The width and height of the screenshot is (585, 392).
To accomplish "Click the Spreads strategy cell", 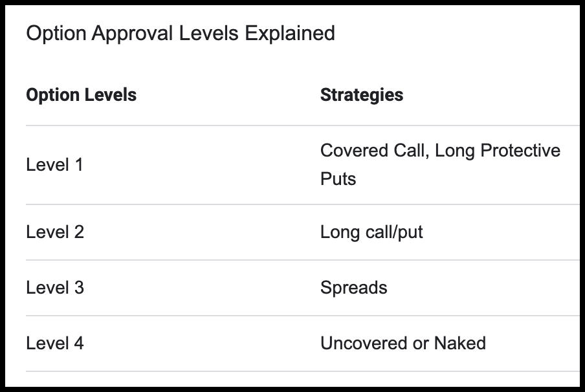I will click(354, 288).
